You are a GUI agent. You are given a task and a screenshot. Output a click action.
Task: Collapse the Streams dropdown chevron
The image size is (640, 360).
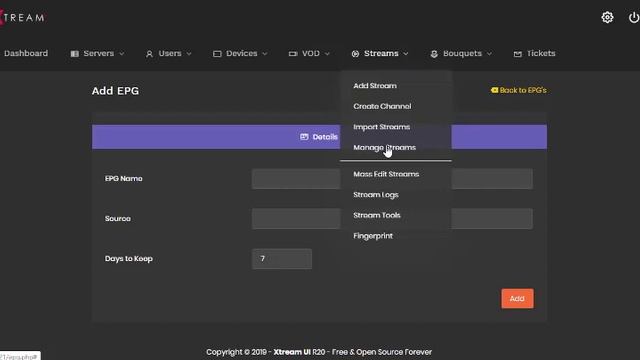coord(406,54)
